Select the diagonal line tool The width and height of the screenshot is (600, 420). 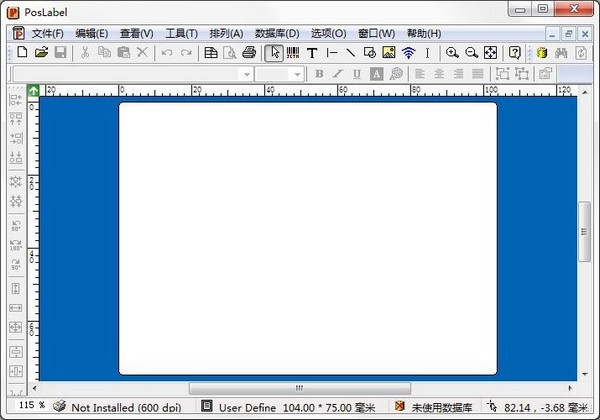(x=351, y=52)
